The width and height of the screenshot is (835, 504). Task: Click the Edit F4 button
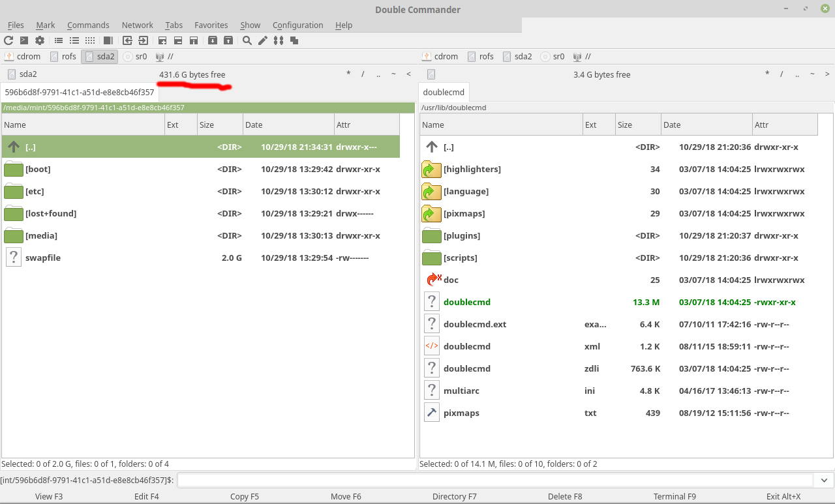coord(147,496)
